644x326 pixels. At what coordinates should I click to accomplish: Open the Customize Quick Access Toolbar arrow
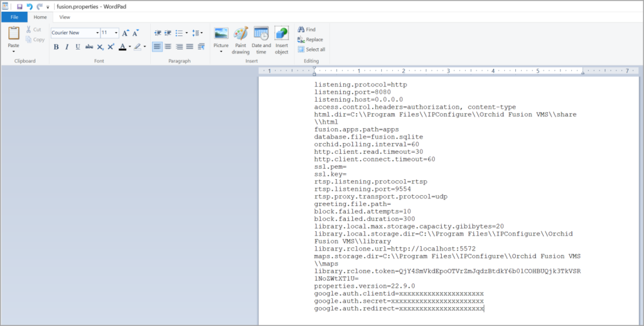48,7
